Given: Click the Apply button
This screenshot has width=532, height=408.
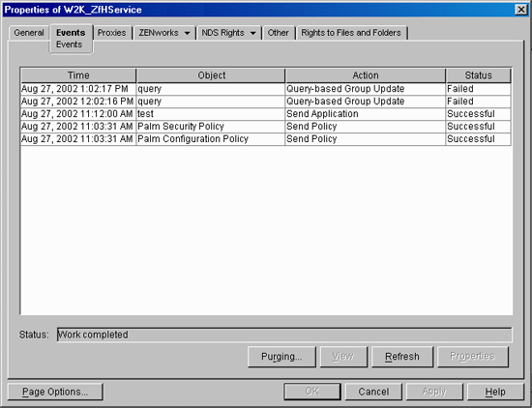Looking at the screenshot, I should click(434, 393).
